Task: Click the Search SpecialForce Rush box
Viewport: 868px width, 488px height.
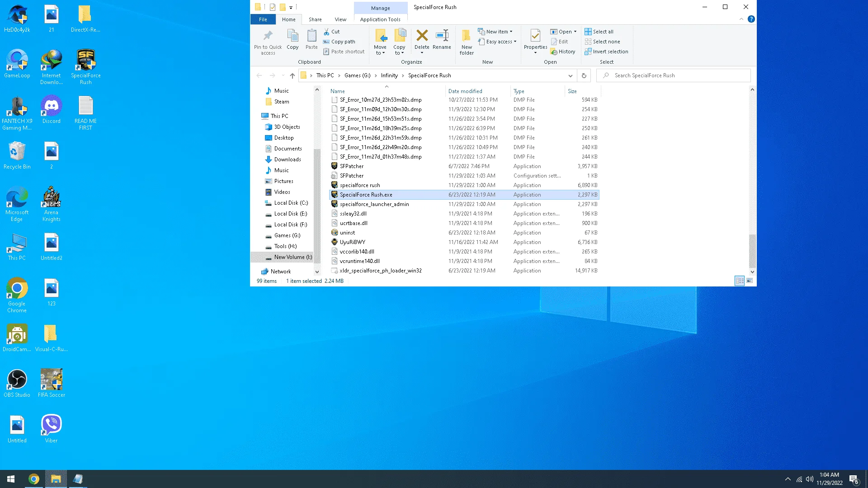Action: click(x=674, y=75)
